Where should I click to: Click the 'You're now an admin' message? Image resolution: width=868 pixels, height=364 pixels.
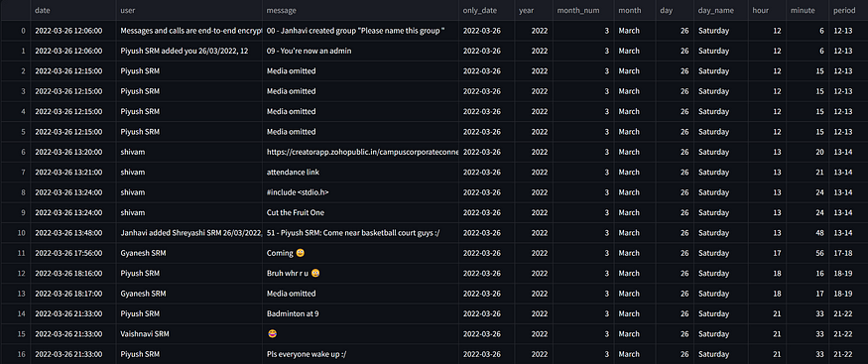coord(360,51)
